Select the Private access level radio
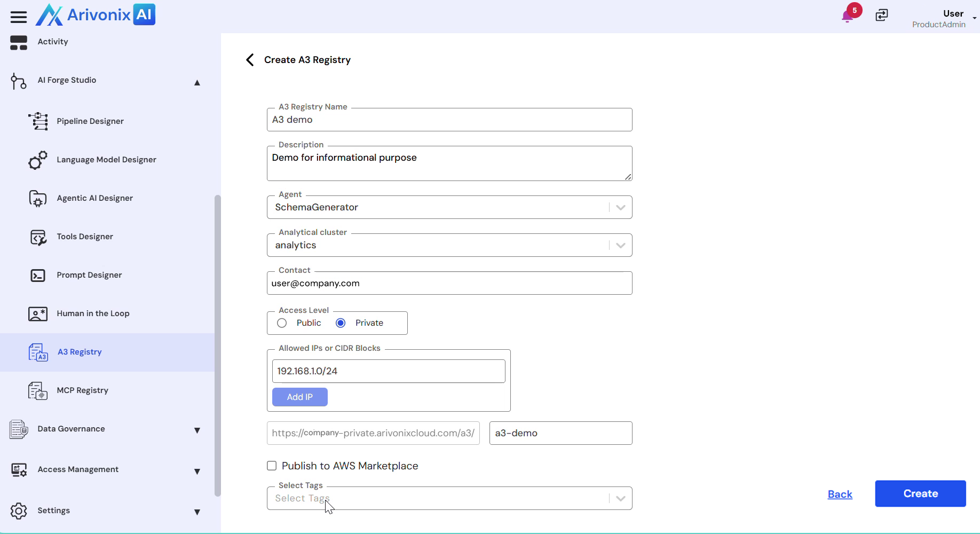Screen dimensions: 980x534 (341, 323)
